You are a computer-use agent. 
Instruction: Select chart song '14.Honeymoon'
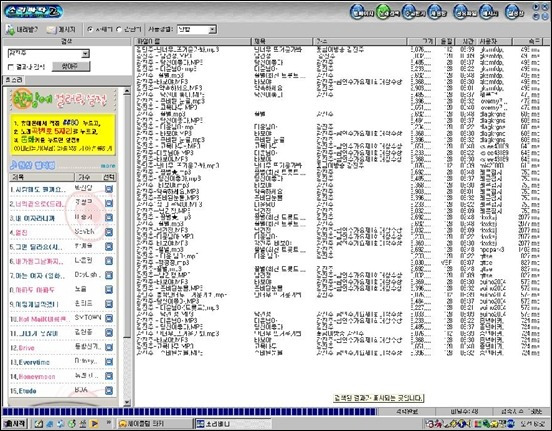pyautogui.click(x=33, y=377)
